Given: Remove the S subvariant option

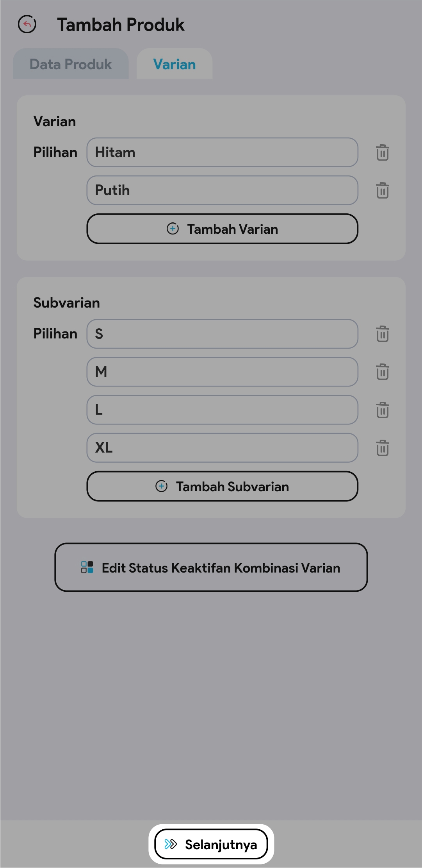Looking at the screenshot, I should (382, 334).
